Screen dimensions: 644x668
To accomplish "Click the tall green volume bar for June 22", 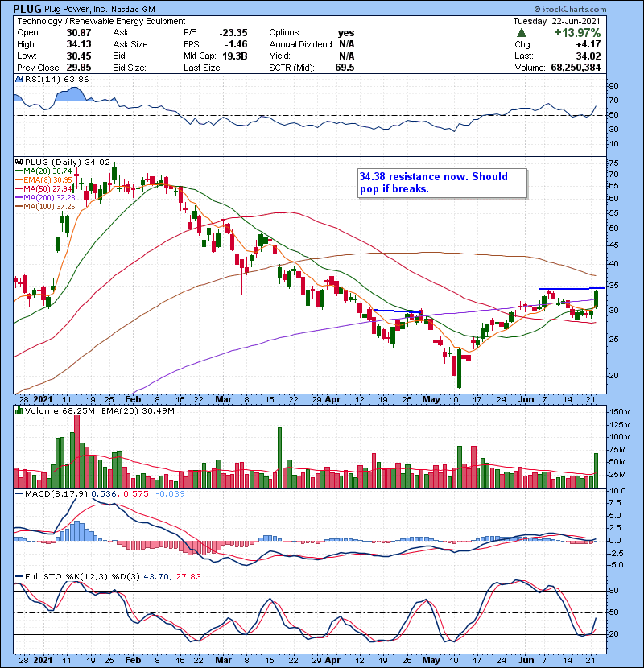I will (x=597, y=470).
